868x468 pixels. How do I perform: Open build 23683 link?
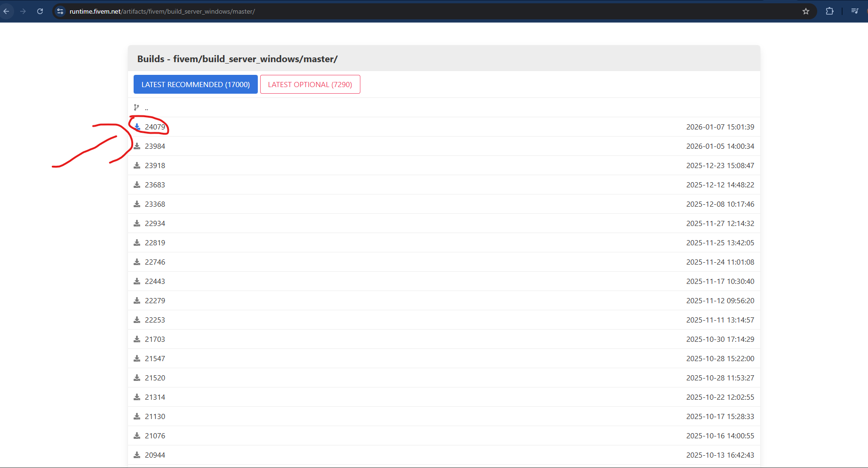pyautogui.click(x=155, y=185)
